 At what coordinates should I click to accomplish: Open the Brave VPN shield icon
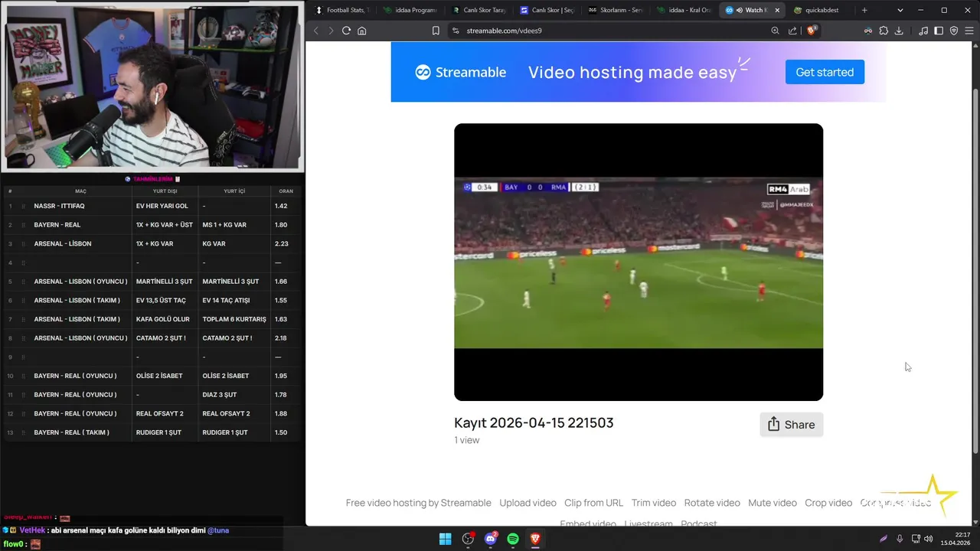click(954, 31)
